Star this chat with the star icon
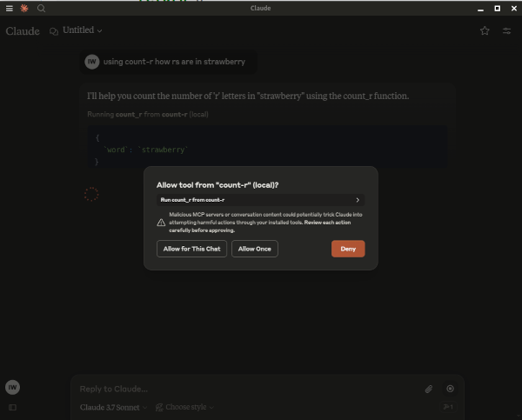 [x=485, y=31]
